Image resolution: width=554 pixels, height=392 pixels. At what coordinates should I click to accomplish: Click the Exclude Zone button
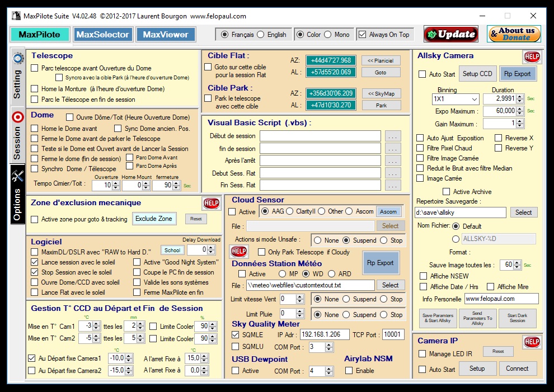(x=154, y=219)
